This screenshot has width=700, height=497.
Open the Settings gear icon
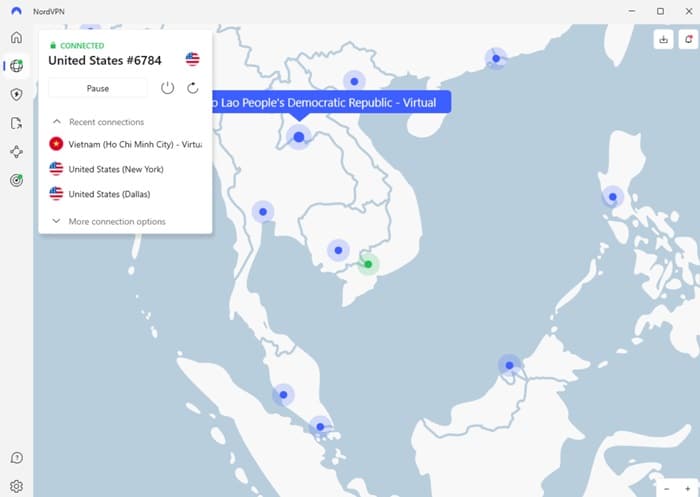pyautogui.click(x=17, y=486)
